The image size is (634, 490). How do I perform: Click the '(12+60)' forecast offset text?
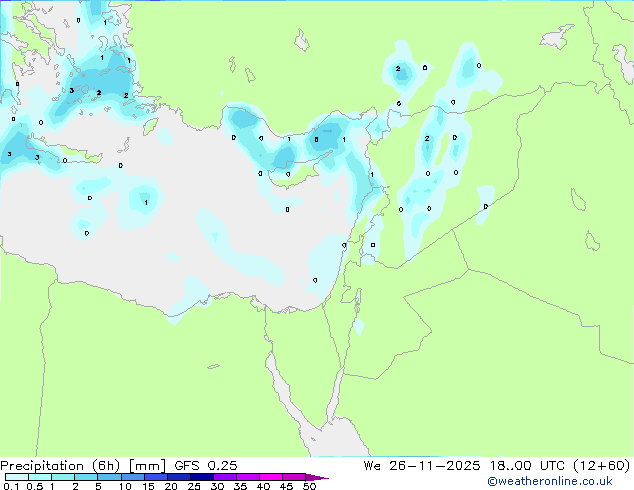(x=602, y=466)
